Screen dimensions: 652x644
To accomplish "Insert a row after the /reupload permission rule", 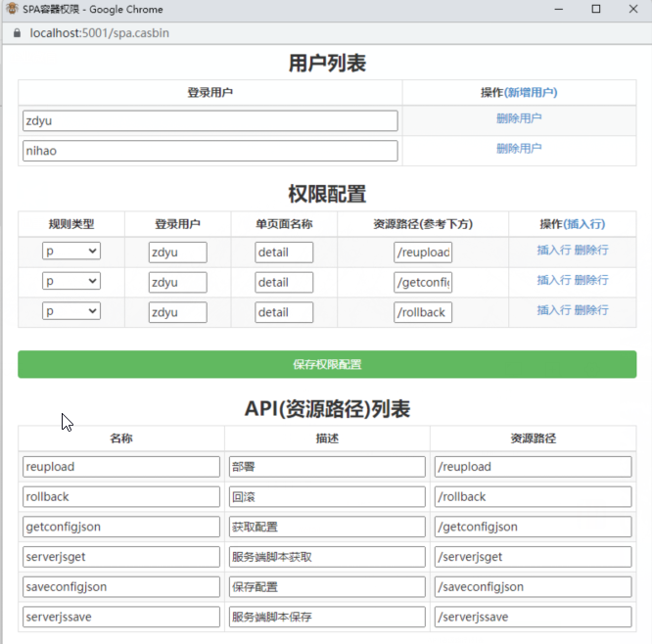I will [x=553, y=251].
